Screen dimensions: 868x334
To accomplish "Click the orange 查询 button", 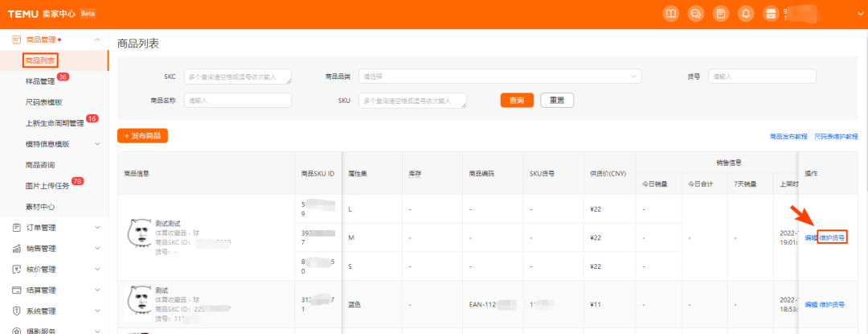I will pos(517,101).
